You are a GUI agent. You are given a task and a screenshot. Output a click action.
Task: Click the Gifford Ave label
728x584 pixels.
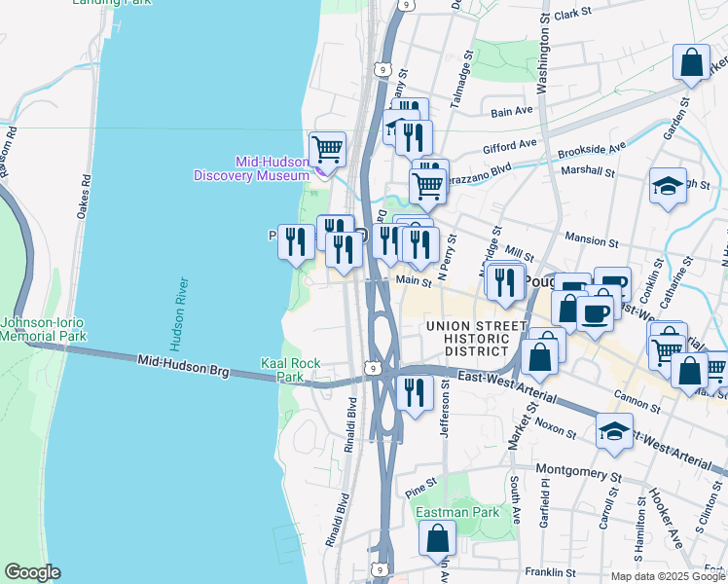[x=510, y=146]
